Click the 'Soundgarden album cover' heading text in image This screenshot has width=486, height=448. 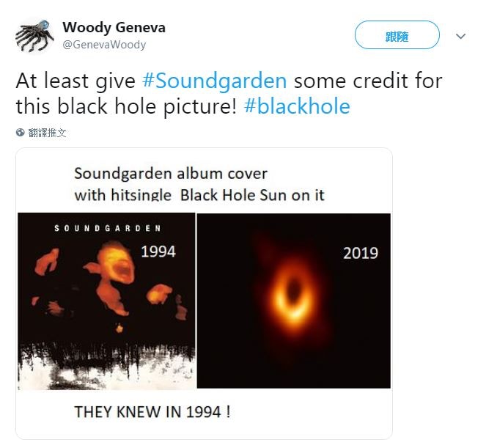(171, 173)
